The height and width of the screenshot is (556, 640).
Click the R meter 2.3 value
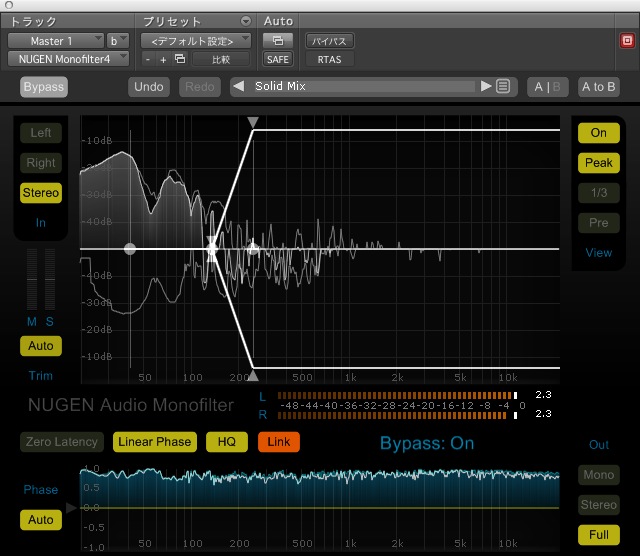point(543,414)
